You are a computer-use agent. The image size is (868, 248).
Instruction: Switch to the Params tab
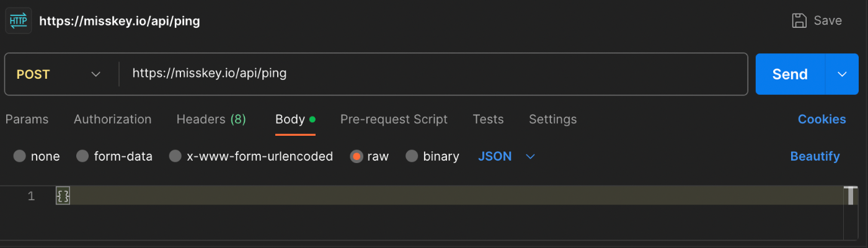pyautogui.click(x=27, y=119)
